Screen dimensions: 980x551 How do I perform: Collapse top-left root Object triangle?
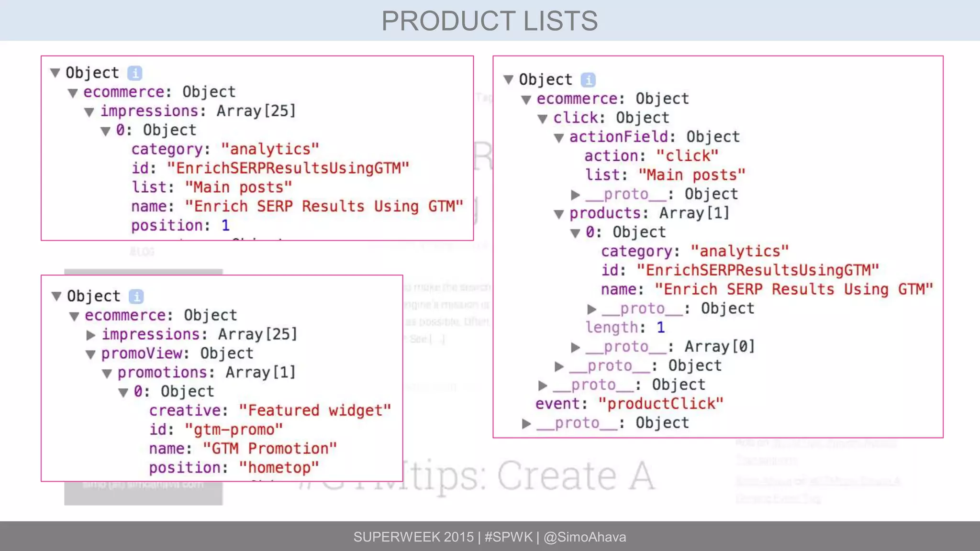click(x=55, y=73)
